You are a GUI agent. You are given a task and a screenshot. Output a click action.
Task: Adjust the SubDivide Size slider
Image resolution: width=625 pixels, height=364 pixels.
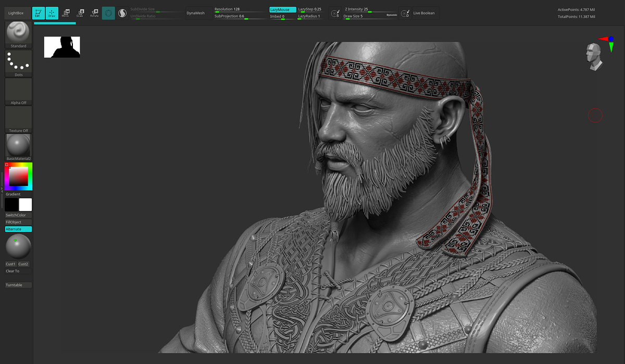156,10
